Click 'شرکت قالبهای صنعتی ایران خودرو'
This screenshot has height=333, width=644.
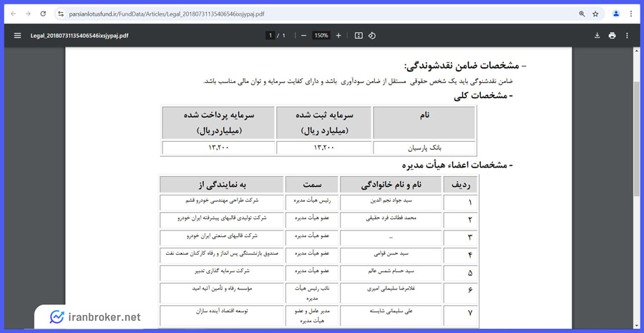point(222,236)
